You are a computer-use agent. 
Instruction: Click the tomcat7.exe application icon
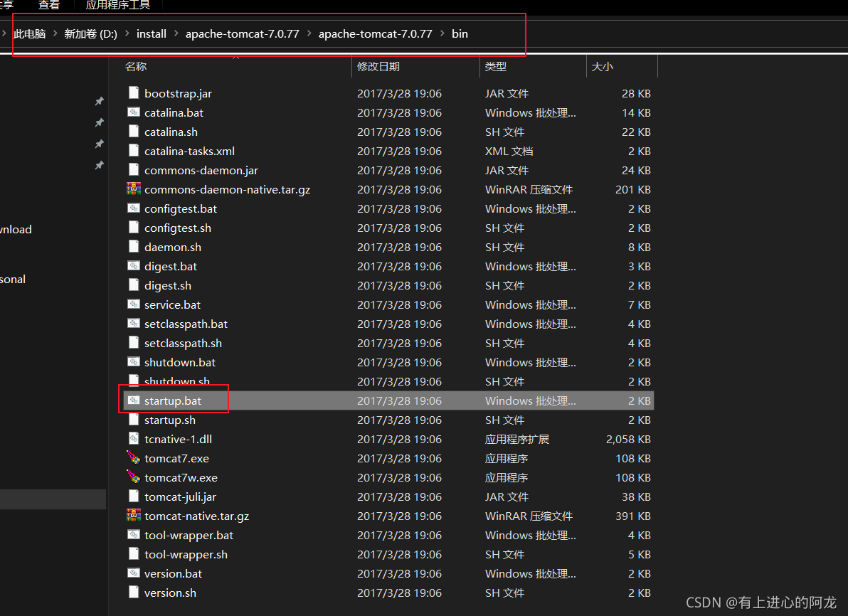click(x=134, y=458)
